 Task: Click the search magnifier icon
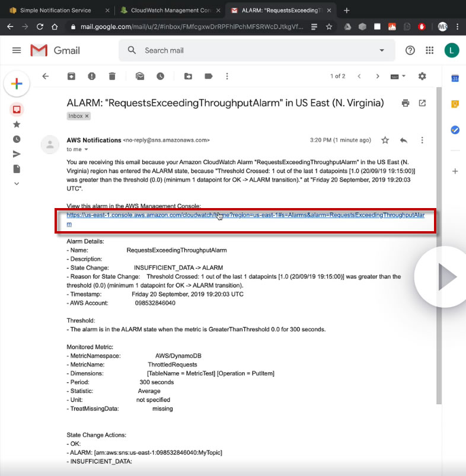pos(132,50)
